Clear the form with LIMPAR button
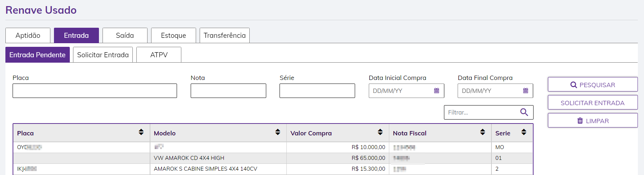The height and width of the screenshot is (175, 644). pyautogui.click(x=593, y=121)
